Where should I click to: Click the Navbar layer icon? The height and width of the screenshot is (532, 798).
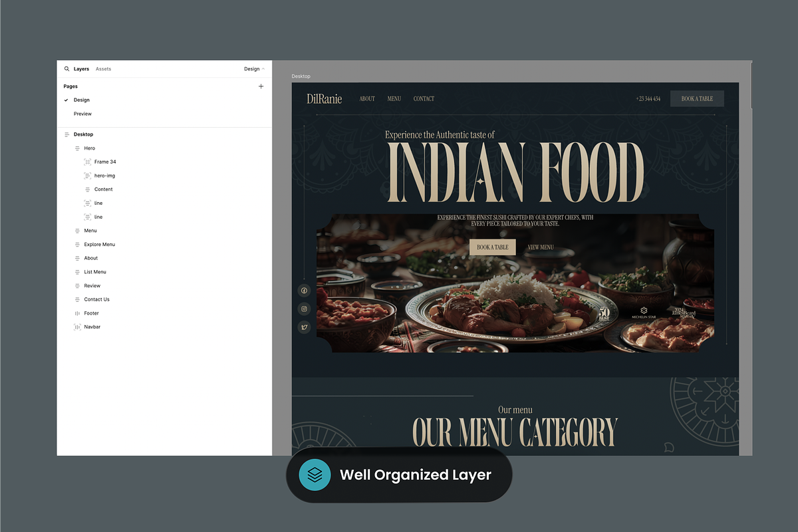[77, 327]
